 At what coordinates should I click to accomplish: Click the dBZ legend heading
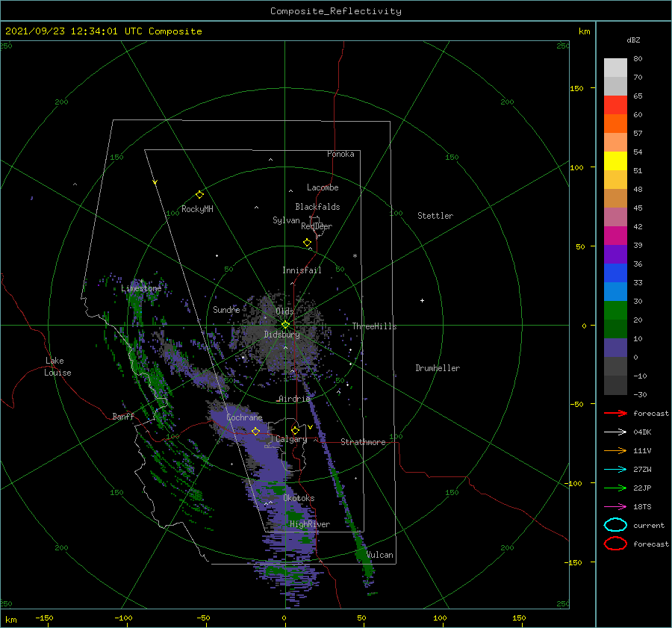633,40
